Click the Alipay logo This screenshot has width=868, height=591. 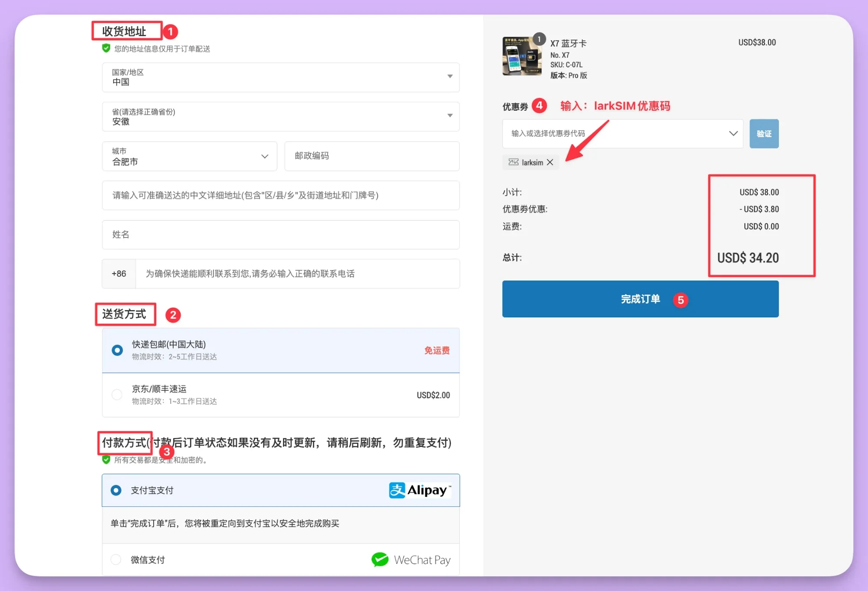click(x=420, y=490)
